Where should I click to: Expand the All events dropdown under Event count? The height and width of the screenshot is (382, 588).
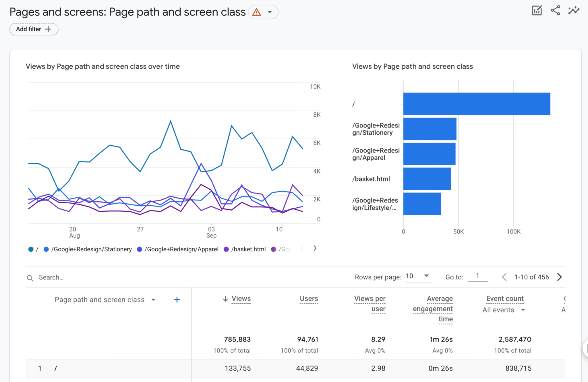click(x=503, y=310)
